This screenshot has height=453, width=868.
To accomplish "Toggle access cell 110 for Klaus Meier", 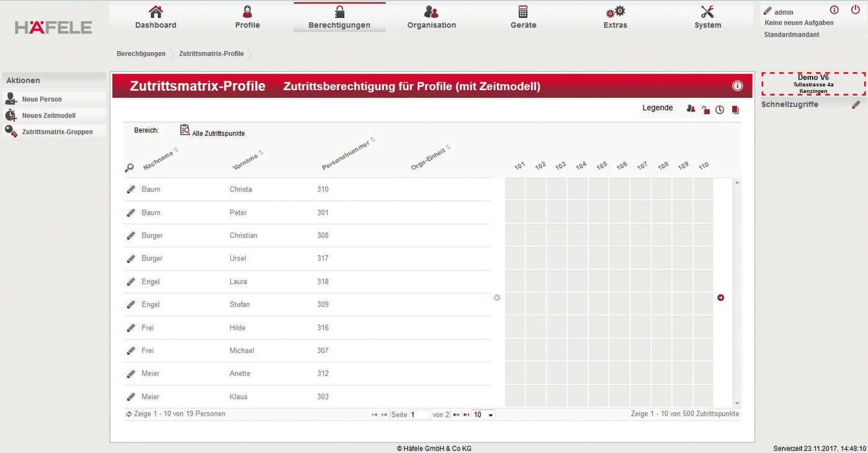I will [703, 397].
